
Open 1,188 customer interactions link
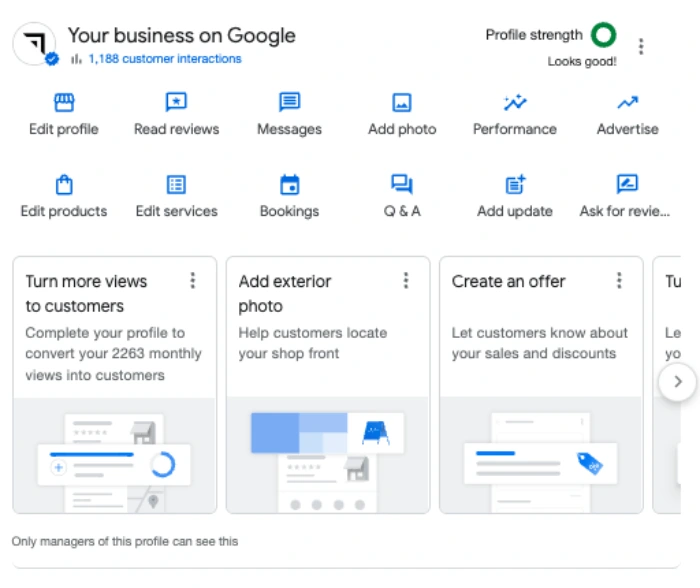click(x=165, y=59)
